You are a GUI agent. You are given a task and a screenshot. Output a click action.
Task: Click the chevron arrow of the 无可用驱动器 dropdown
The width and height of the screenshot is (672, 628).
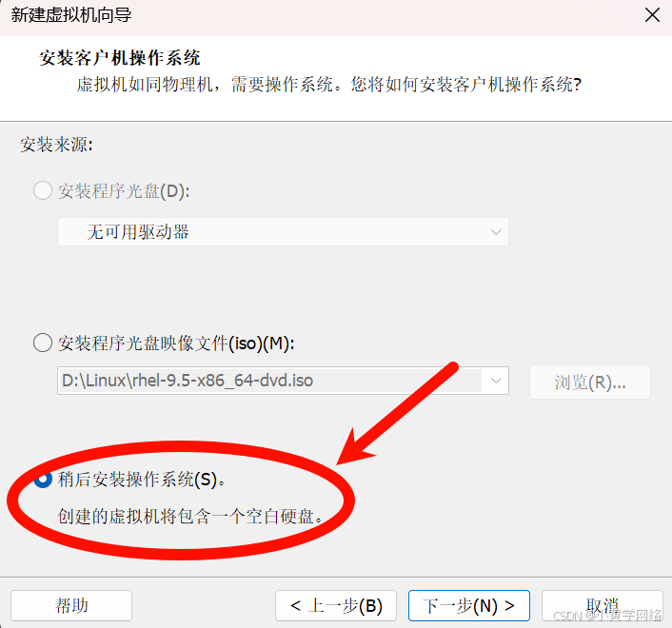(x=496, y=232)
